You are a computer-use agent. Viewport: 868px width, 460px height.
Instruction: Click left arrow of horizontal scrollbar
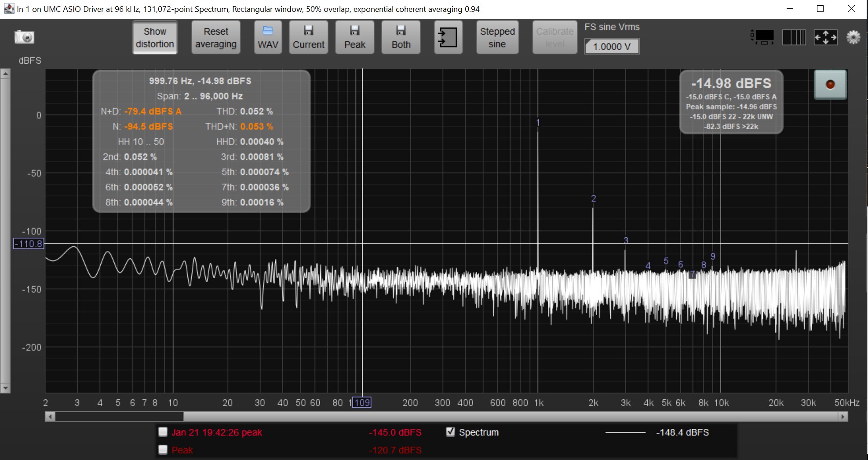[50, 417]
